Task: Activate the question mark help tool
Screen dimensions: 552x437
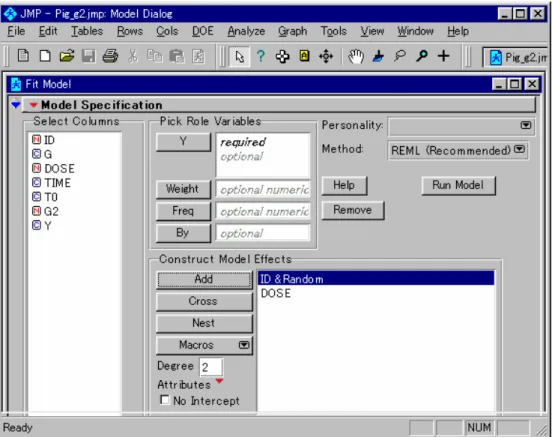Action: point(261,56)
